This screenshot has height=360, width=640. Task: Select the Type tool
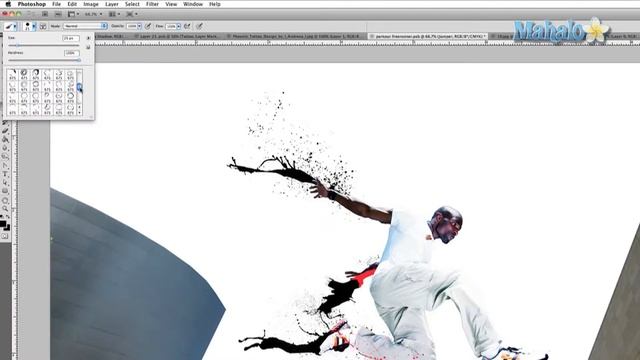click(5, 173)
